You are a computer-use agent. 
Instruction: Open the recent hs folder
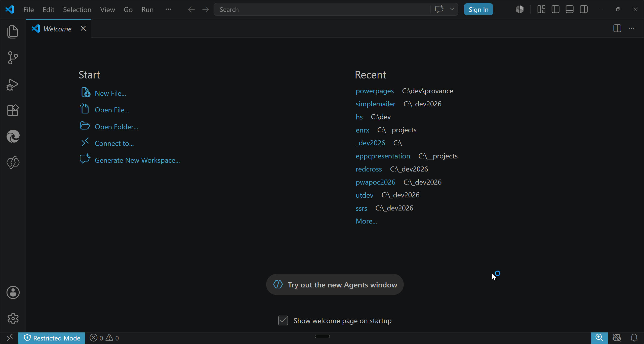(359, 117)
